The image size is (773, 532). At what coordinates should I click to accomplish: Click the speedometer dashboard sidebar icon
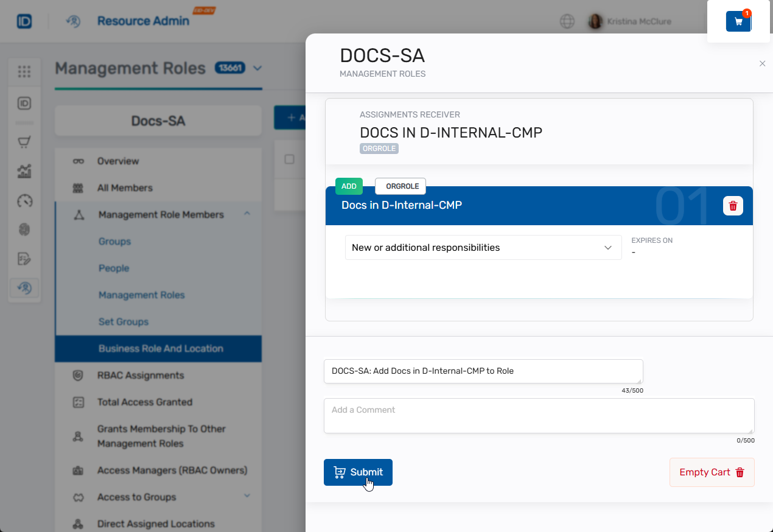click(x=24, y=201)
